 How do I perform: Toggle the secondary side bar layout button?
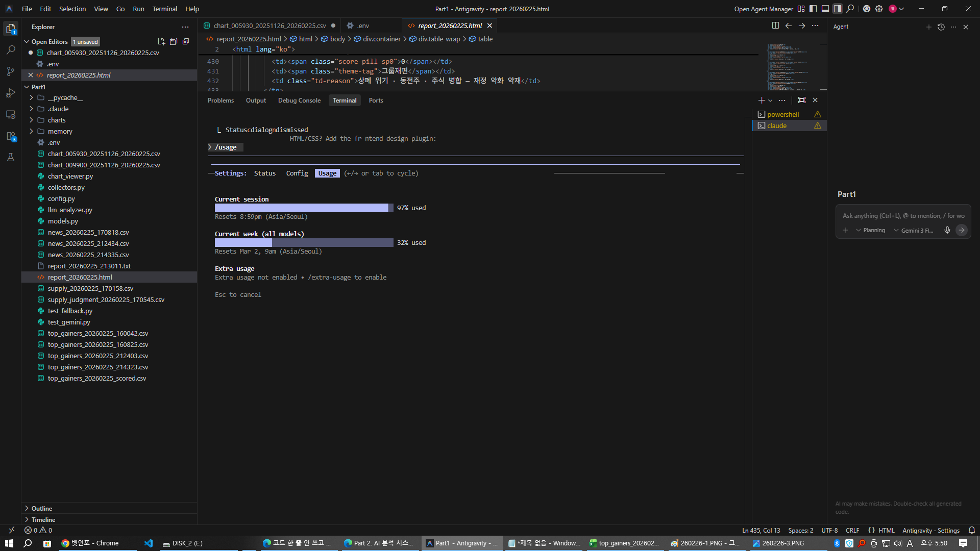click(x=838, y=9)
